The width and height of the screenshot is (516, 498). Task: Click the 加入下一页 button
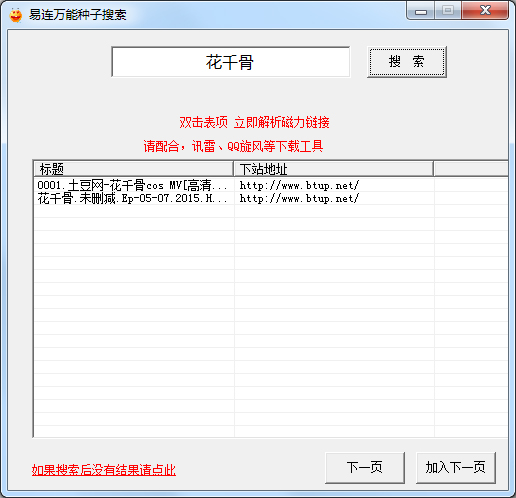(456, 467)
